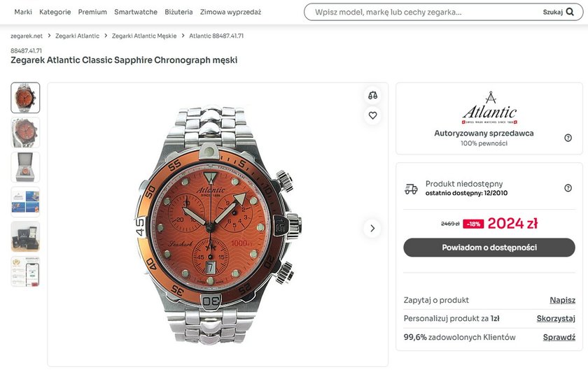Open authorized seller info question mark
Image resolution: width=588 pixels, height=372 pixels.
click(568, 138)
